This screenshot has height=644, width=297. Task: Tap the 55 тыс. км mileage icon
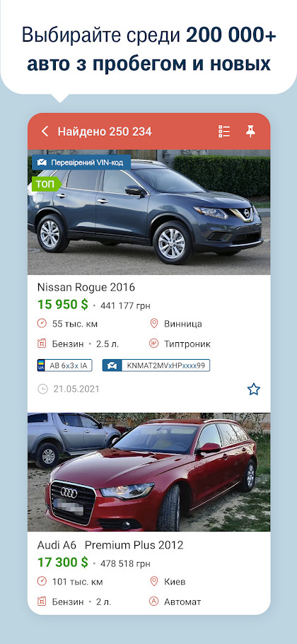[x=42, y=324]
